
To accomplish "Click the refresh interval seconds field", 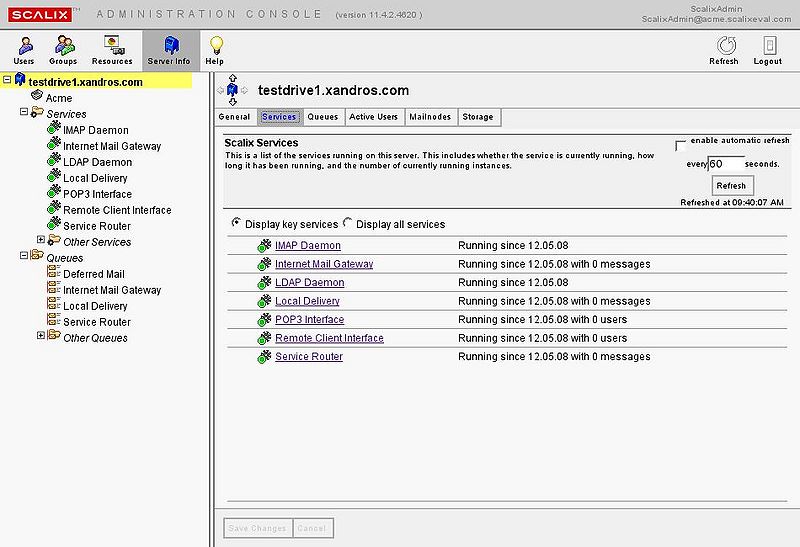I will click(x=726, y=164).
